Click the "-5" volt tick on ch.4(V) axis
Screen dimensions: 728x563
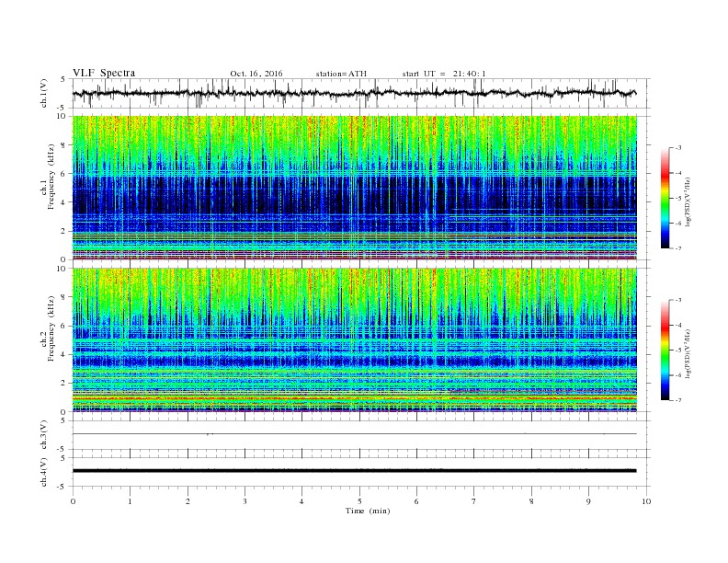(x=63, y=487)
